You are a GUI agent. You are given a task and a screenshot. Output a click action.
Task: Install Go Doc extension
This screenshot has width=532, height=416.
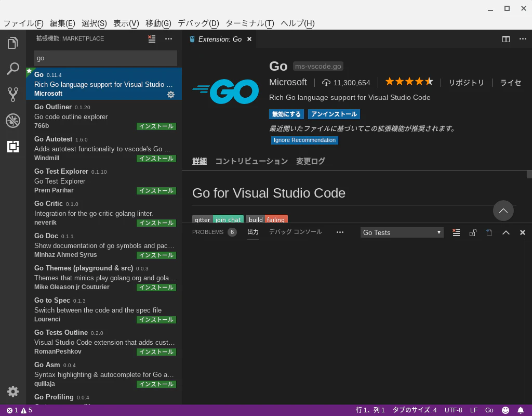point(156,255)
